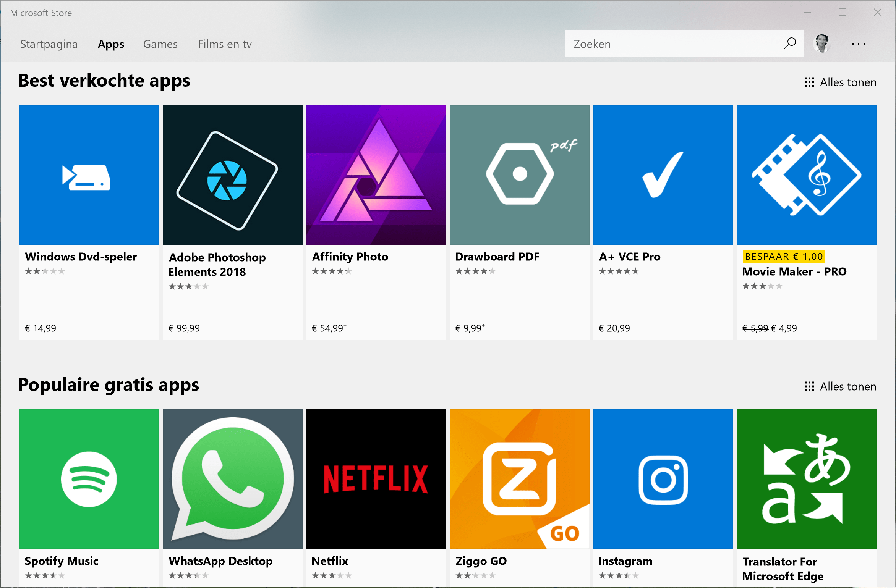Open Adobe Photoshop Elements 2018 tile

pyautogui.click(x=232, y=175)
